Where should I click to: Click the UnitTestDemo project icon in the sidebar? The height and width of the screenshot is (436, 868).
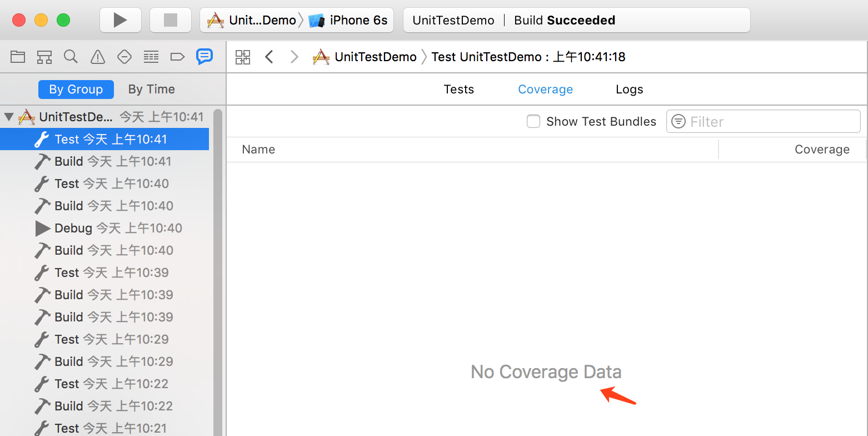[x=27, y=117]
